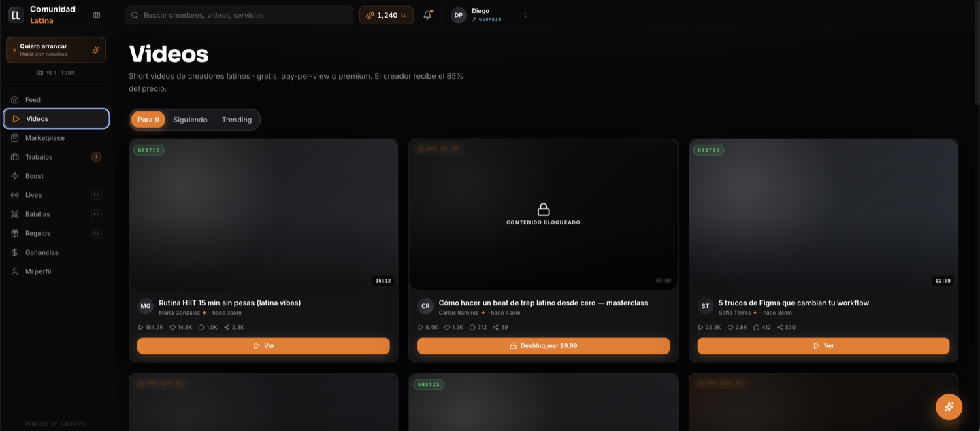
Task: Click the Ganancias dollar icon
Action: pyautogui.click(x=15, y=252)
